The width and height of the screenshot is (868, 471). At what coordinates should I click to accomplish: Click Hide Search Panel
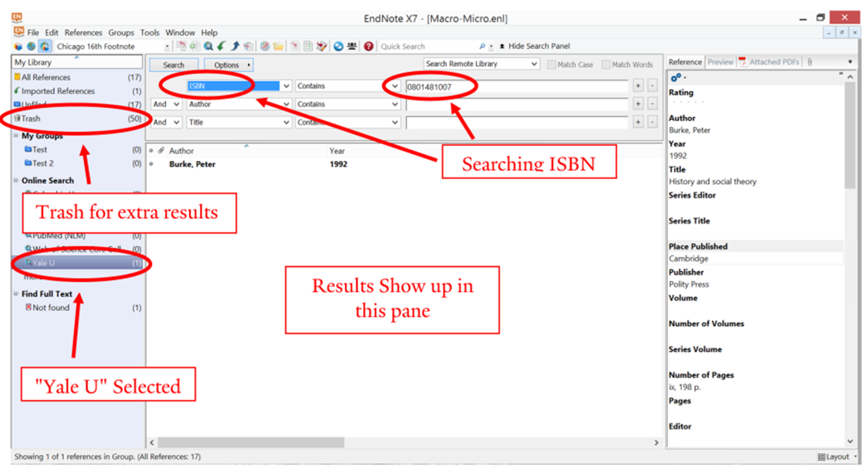[535, 46]
